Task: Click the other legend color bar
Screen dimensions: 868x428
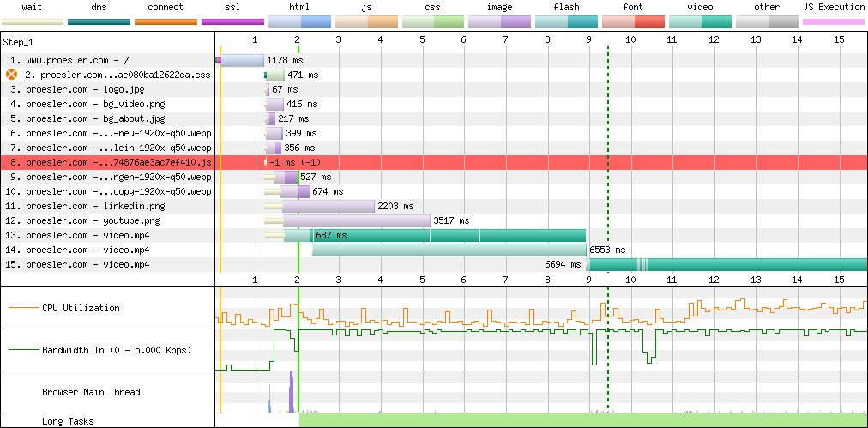Action: [768, 22]
